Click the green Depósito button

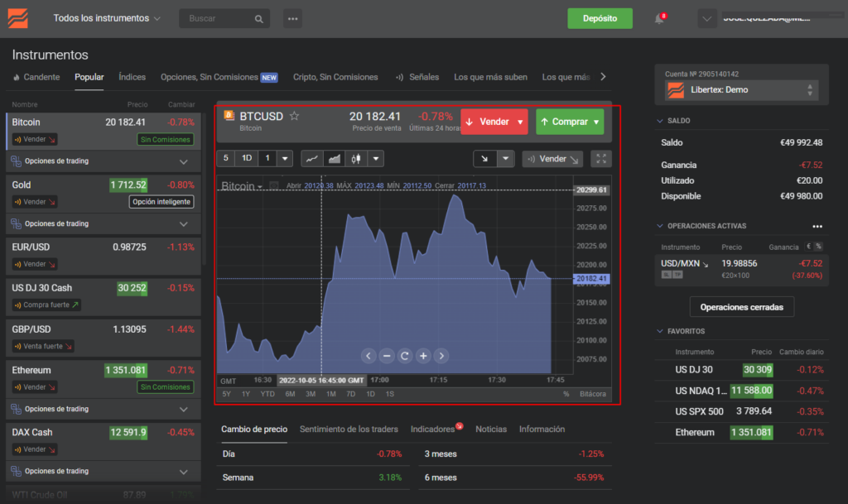tap(600, 18)
